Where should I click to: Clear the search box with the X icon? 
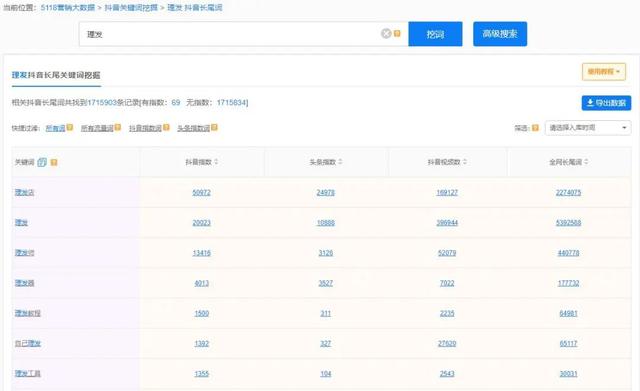pos(386,33)
